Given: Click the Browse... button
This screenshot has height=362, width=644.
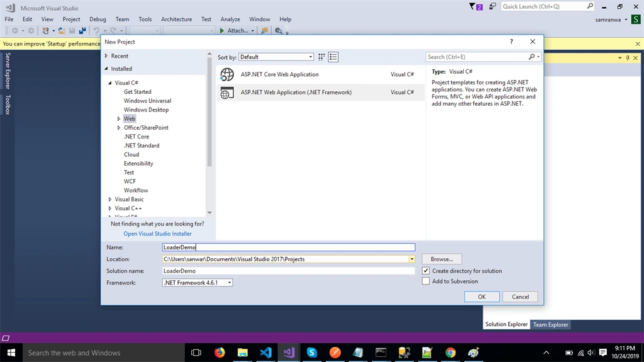Looking at the screenshot, I should point(442,259).
